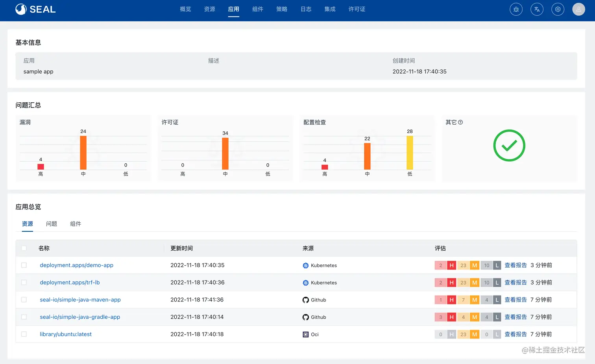Click the orange bar labeled 24 in 漏洞 chart

tap(83, 153)
